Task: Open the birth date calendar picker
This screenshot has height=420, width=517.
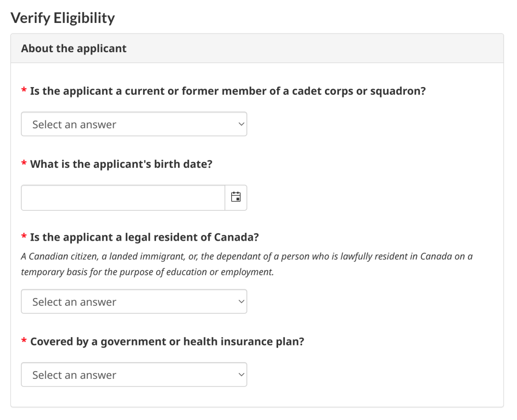Action: 236,198
